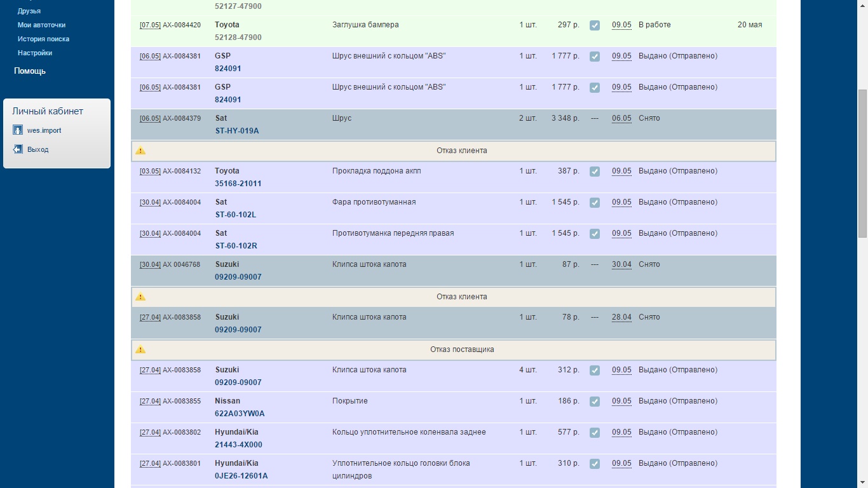Image resolution: width=868 pixels, height=488 pixels.
Task: Uncheck the Фара противотуманная row checkbox
Action: coord(595,203)
